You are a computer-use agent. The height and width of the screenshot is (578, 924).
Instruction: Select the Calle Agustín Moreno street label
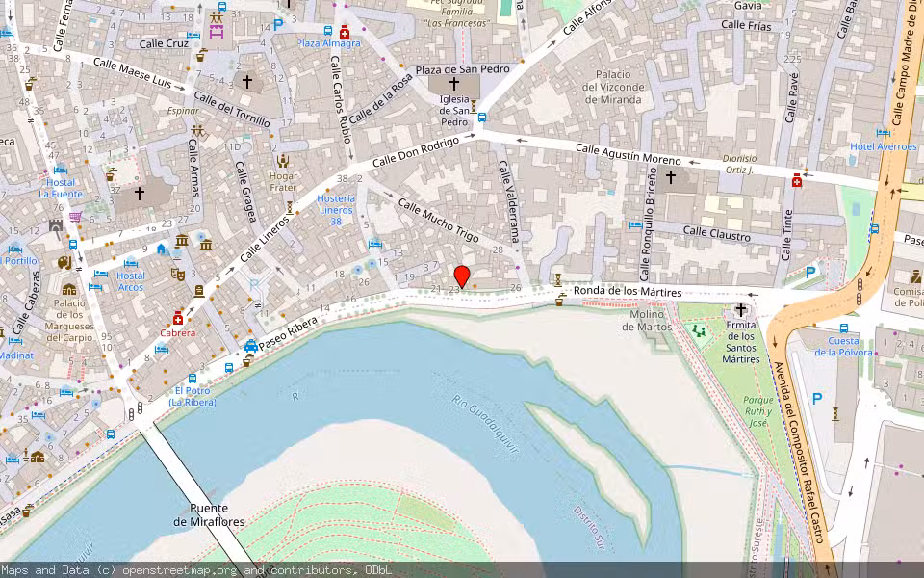point(629,154)
